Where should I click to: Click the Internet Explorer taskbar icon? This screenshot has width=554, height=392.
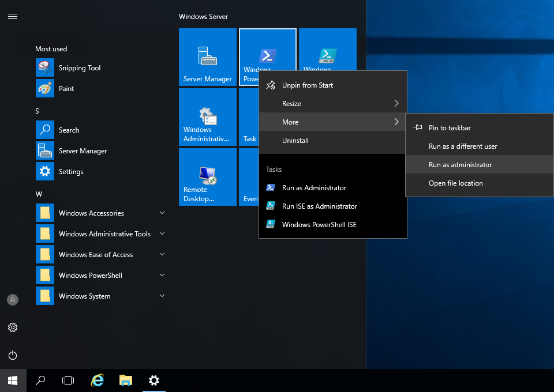pyautogui.click(x=98, y=380)
